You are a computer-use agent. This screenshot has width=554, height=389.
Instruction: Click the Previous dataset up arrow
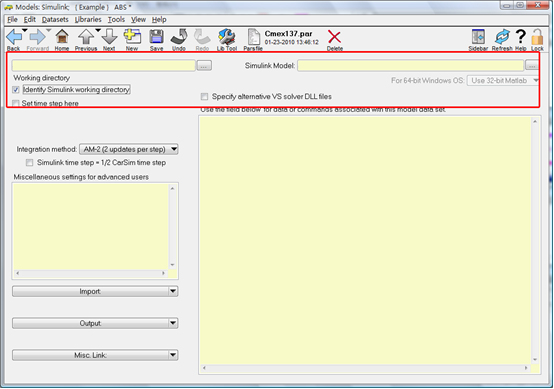click(x=86, y=37)
